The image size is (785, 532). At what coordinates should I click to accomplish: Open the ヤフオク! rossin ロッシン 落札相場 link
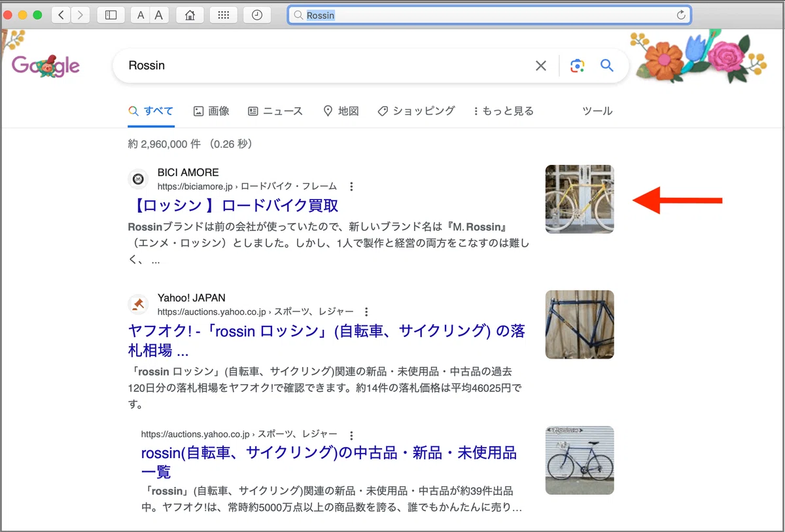[x=327, y=340]
